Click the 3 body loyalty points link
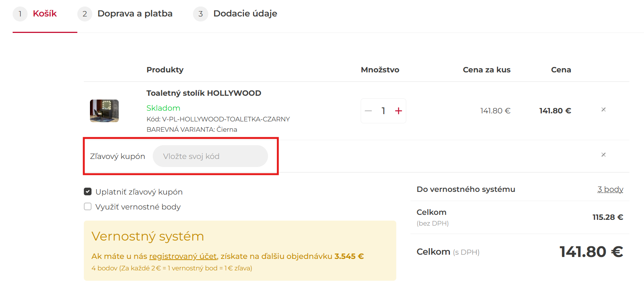 610,189
